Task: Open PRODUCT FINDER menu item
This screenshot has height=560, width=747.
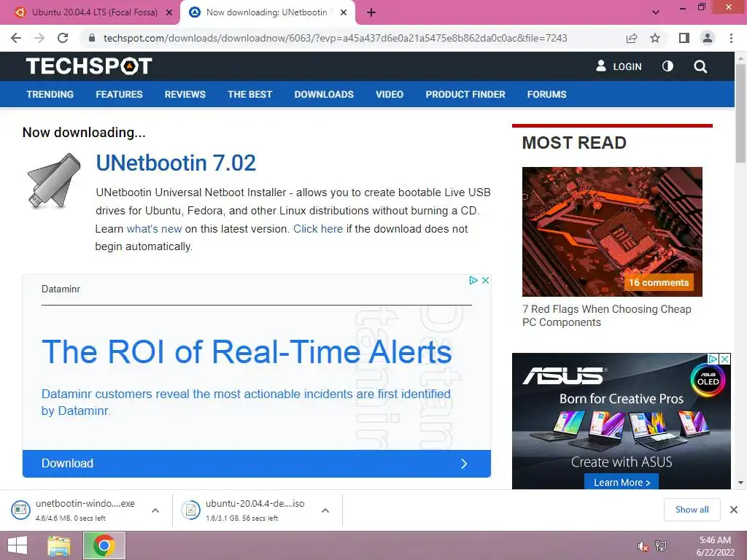Action: (465, 94)
